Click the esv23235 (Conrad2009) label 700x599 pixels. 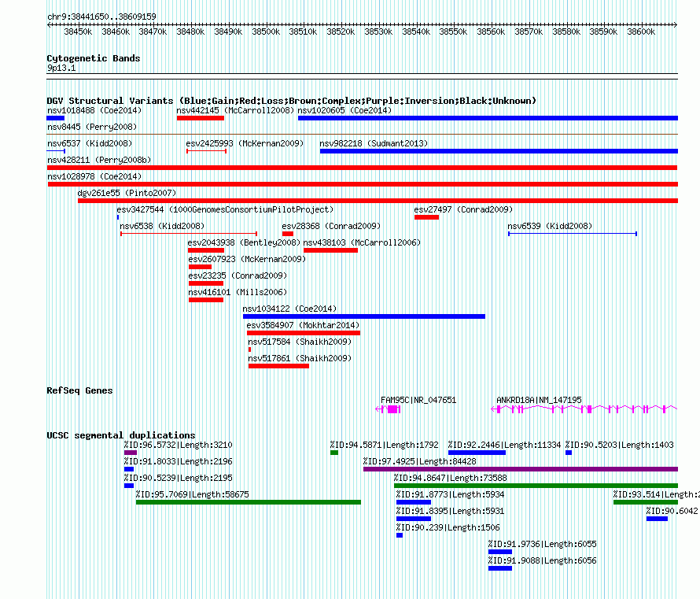pos(238,275)
